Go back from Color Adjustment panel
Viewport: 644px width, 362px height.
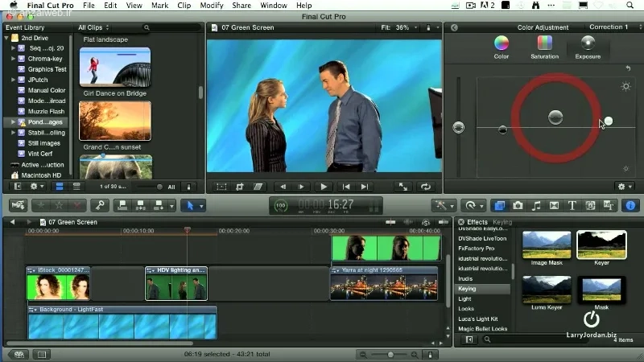454,27
